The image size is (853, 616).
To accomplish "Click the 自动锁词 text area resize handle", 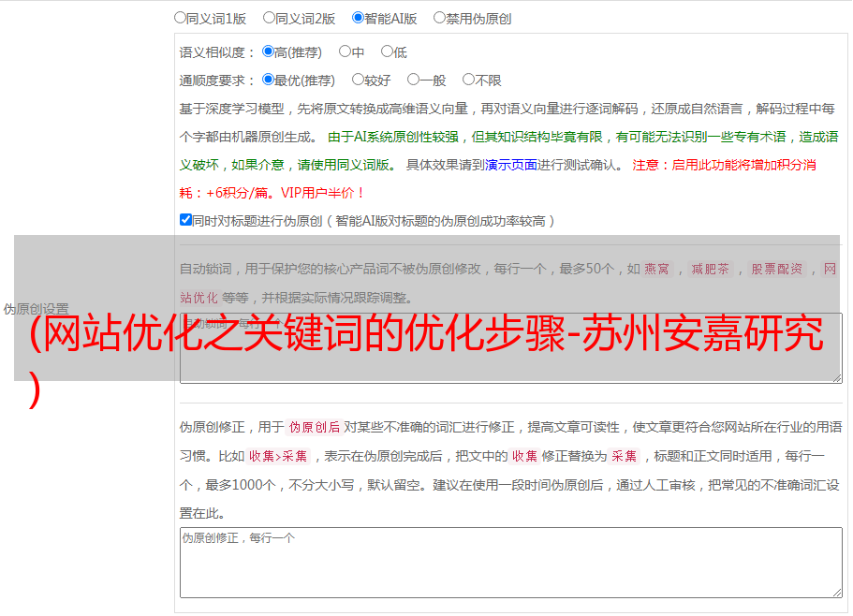I will coord(836,377).
